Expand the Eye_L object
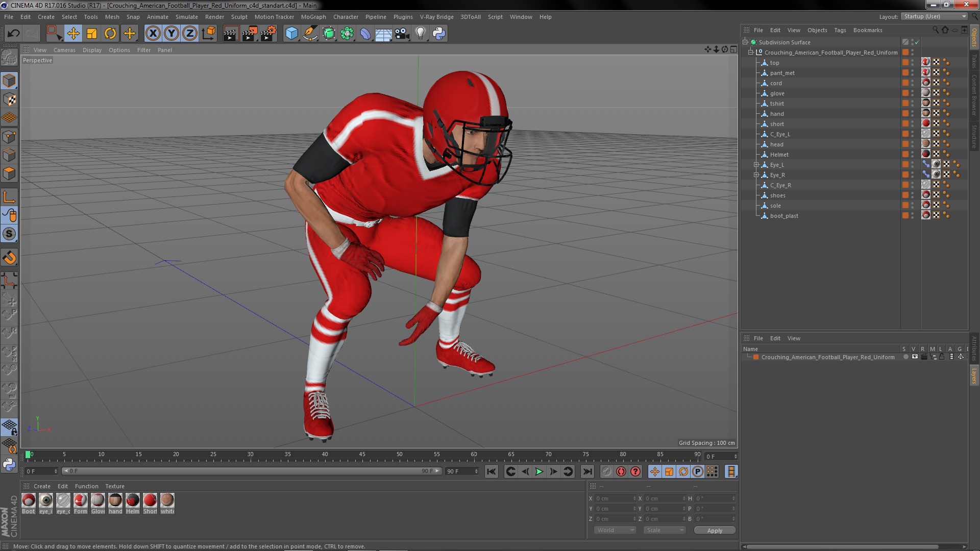 756,164
